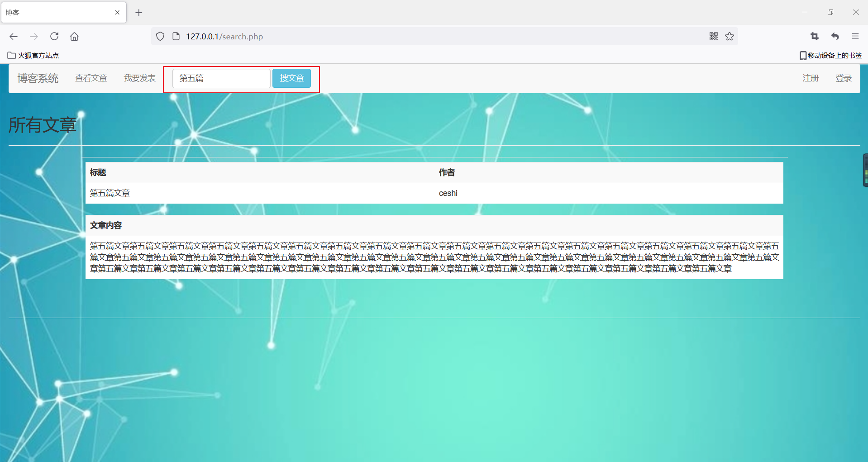Open the 我要发表 nav link

(x=140, y=78)
